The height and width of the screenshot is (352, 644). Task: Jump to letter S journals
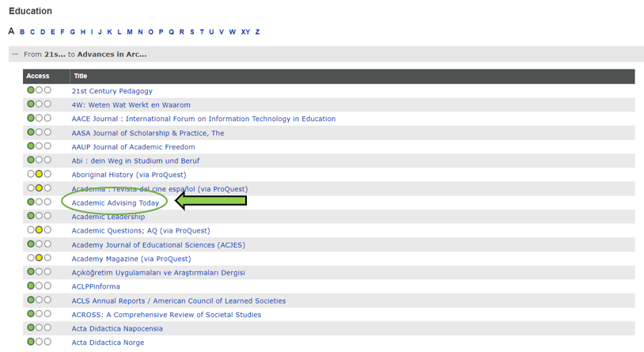191,32
